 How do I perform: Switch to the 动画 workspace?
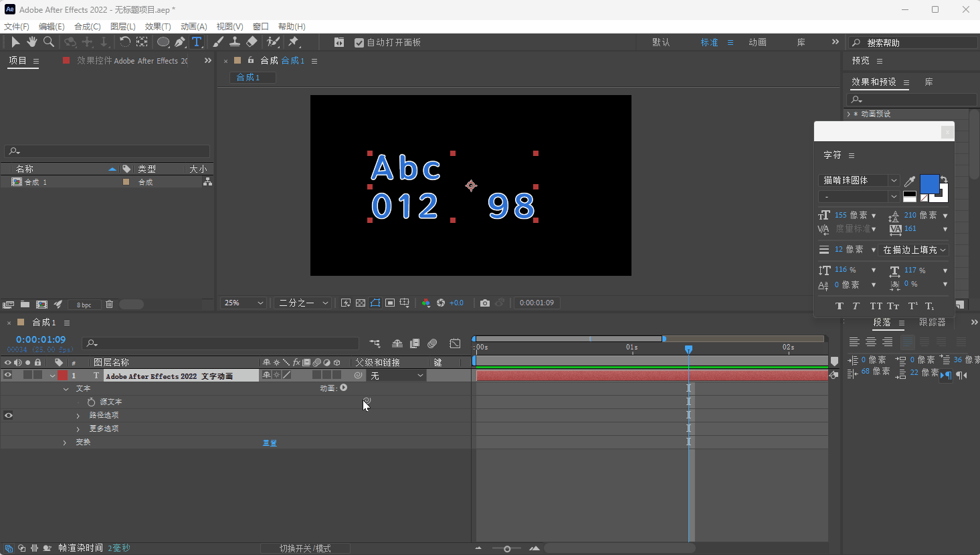click(x=757, y=42)
